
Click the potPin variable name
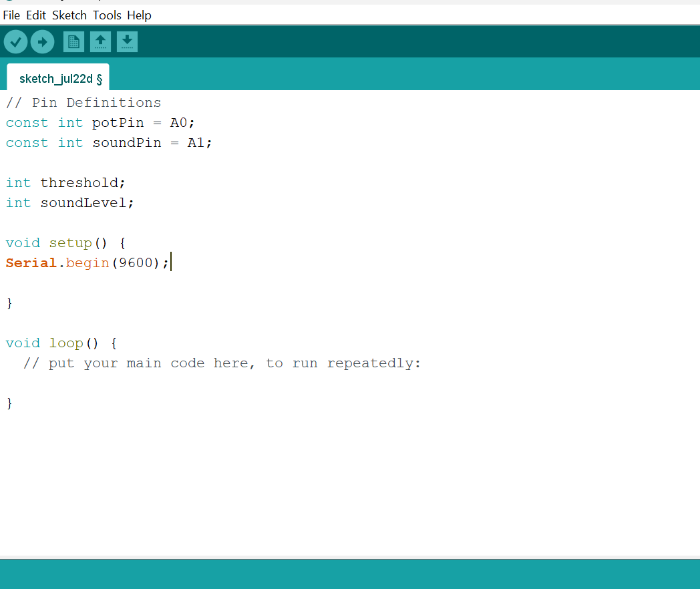[x=118, y=123]
